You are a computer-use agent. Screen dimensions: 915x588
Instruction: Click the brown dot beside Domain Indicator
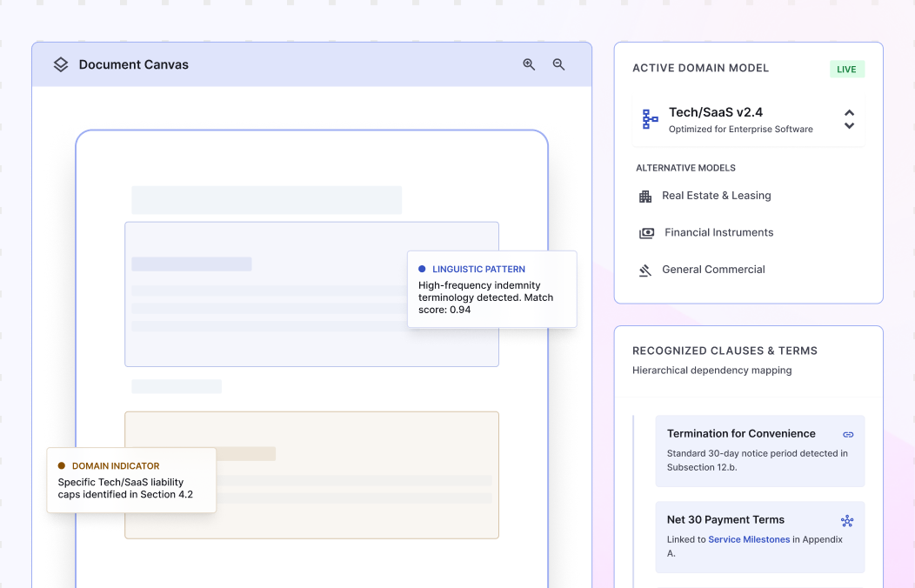click(61, 465)
